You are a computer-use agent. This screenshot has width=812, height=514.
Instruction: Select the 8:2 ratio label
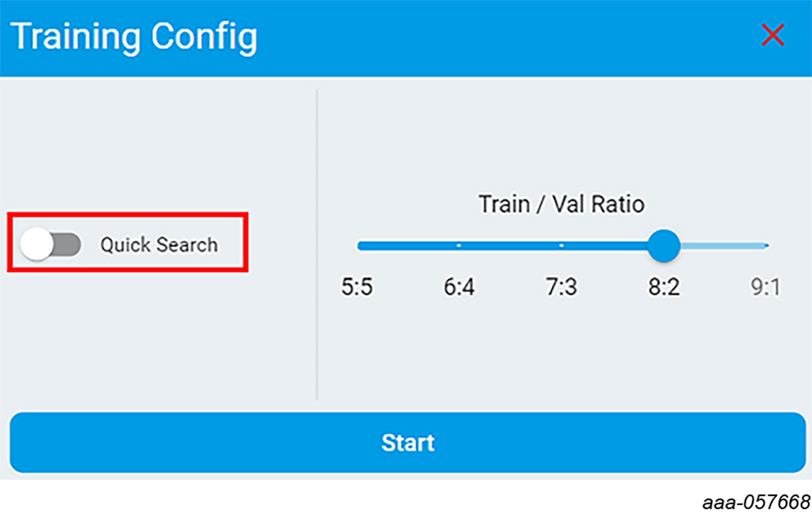(664, 287)
